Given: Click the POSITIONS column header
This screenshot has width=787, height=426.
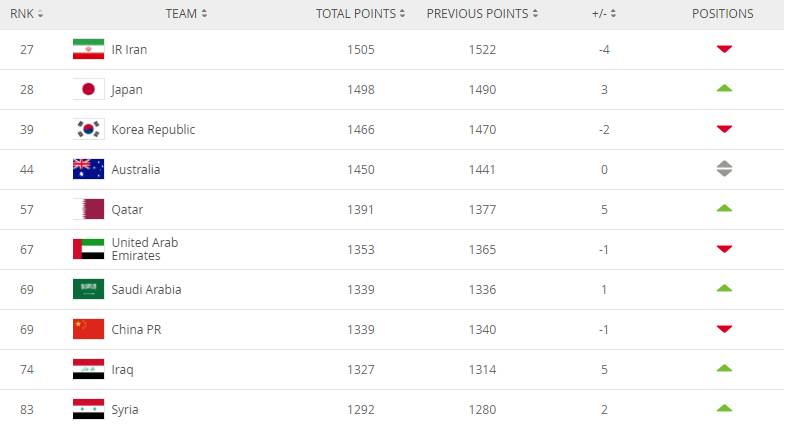Looking at the screenshot, I should (722, 14).
